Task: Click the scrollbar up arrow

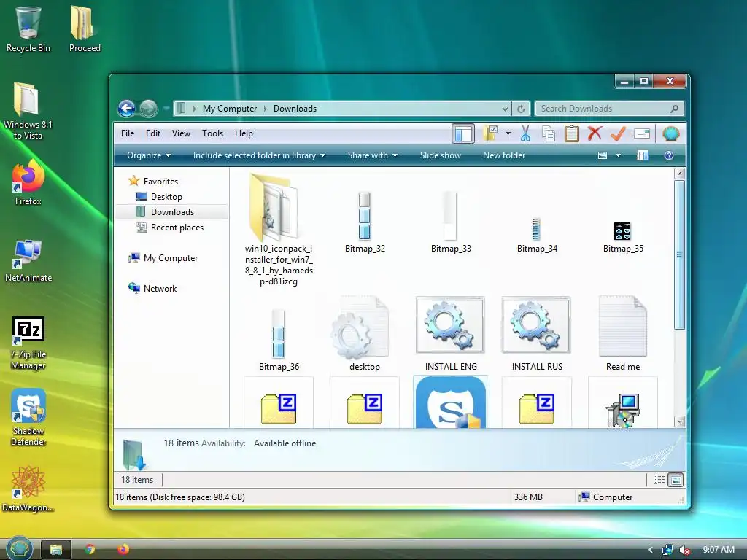Action: click(680, 174)
